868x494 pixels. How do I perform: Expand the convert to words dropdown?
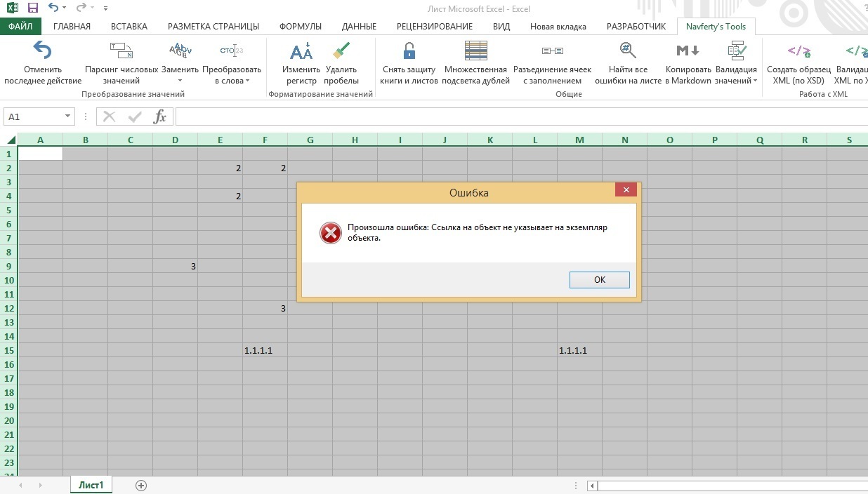pyautogui.click(x=248, y=81)
